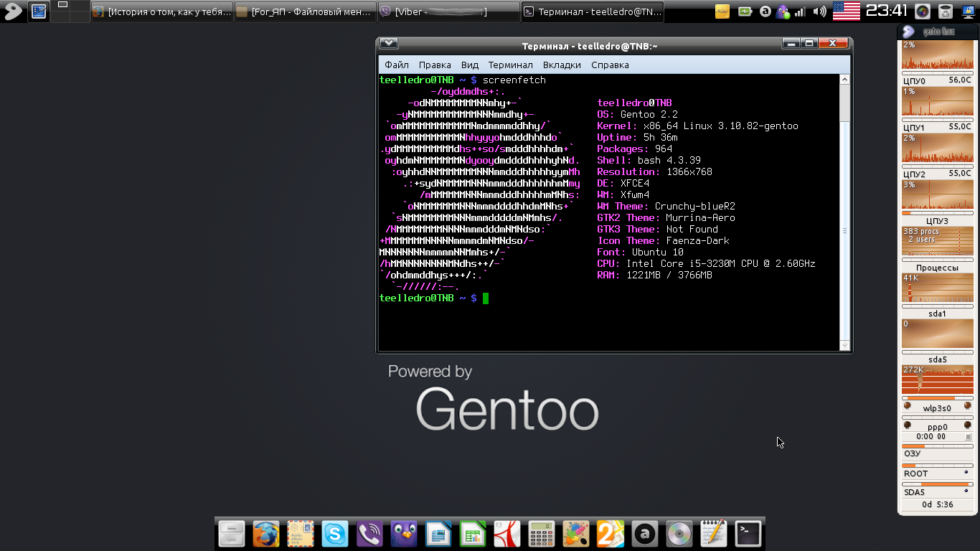Image resolution: width=980 pixels, height=551 pixels.
Task: Open the purple bird tray icon
Action: (x=783, y=11)
